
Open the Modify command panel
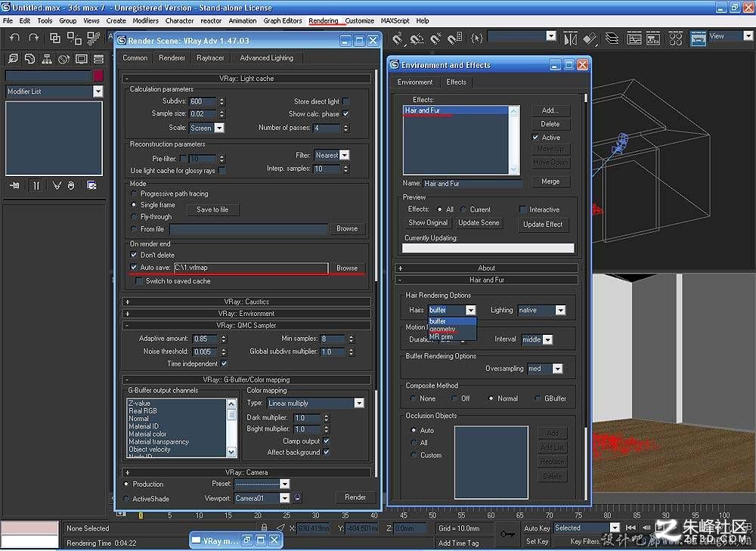tap(30, 59)
